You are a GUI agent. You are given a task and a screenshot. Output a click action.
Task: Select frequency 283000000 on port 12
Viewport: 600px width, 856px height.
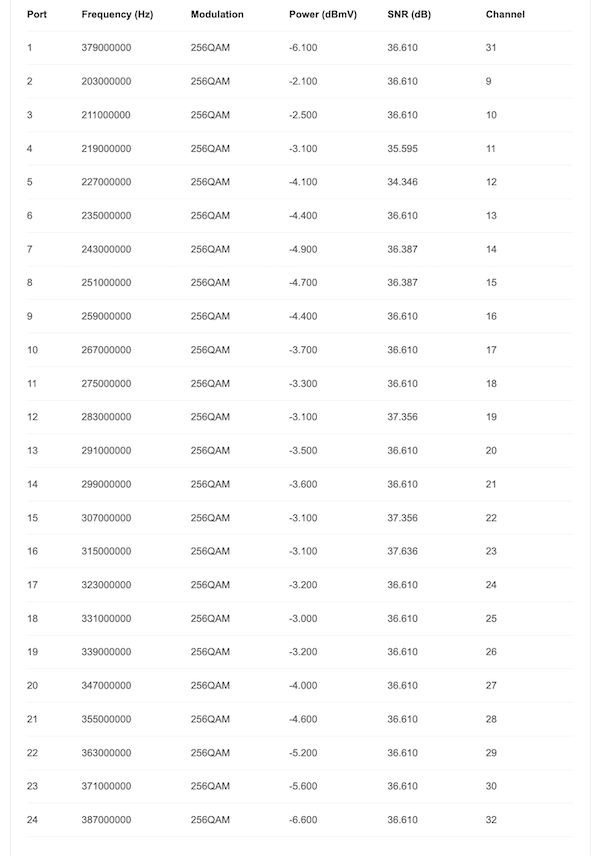coord(106,417)
